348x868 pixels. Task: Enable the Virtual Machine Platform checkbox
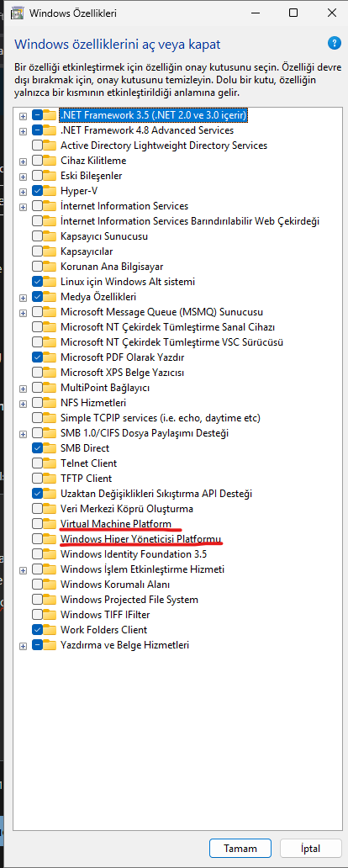tap(37, 524)
